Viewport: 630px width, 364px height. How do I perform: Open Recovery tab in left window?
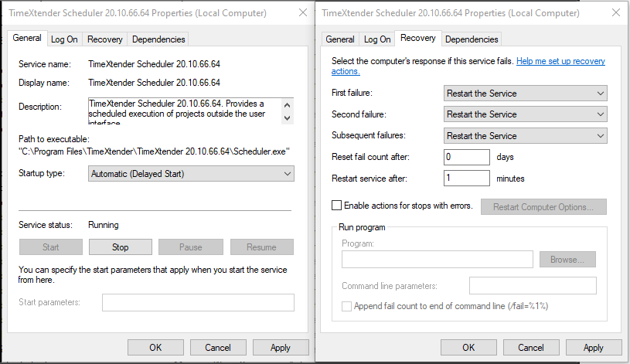105,39
